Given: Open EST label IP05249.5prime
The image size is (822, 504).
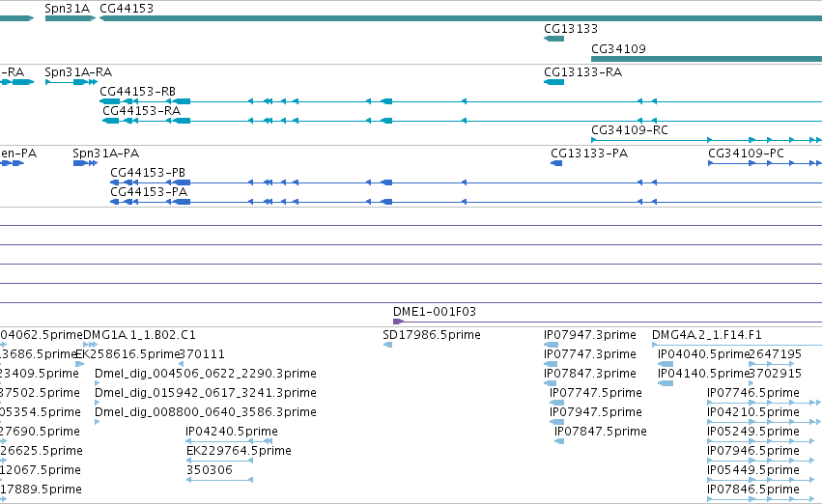Looking at the screenshot, I should click(752, 433).
